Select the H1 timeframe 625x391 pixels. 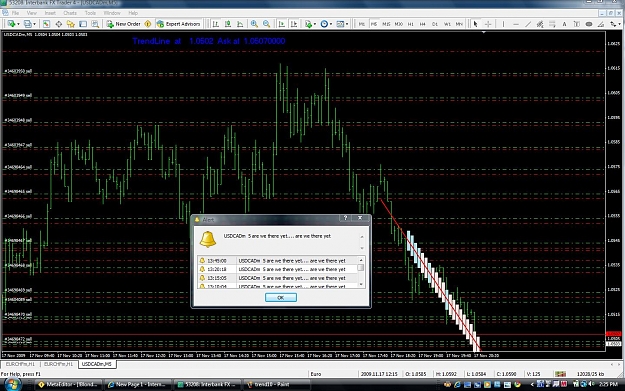click(x=411, y=24)
